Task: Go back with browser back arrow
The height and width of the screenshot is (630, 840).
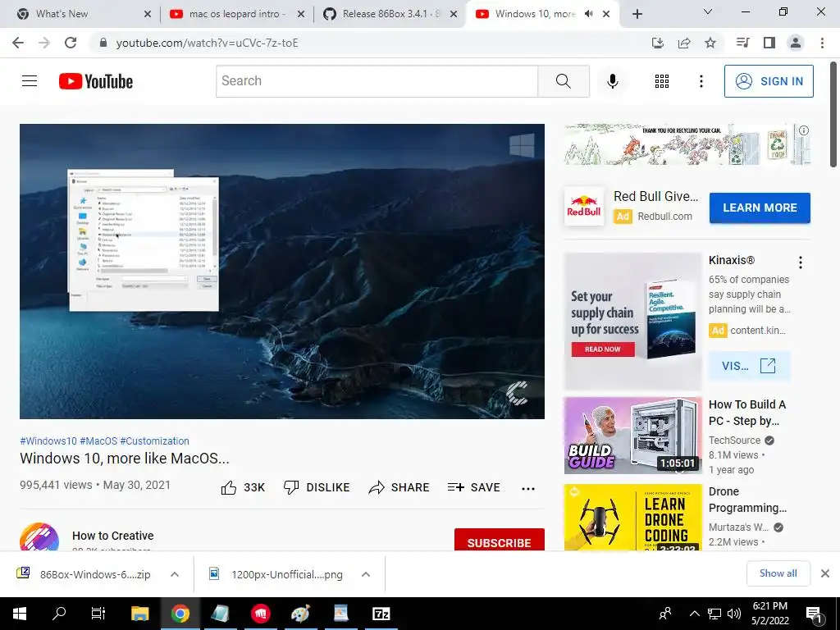Action: click(x=18, y=43)
